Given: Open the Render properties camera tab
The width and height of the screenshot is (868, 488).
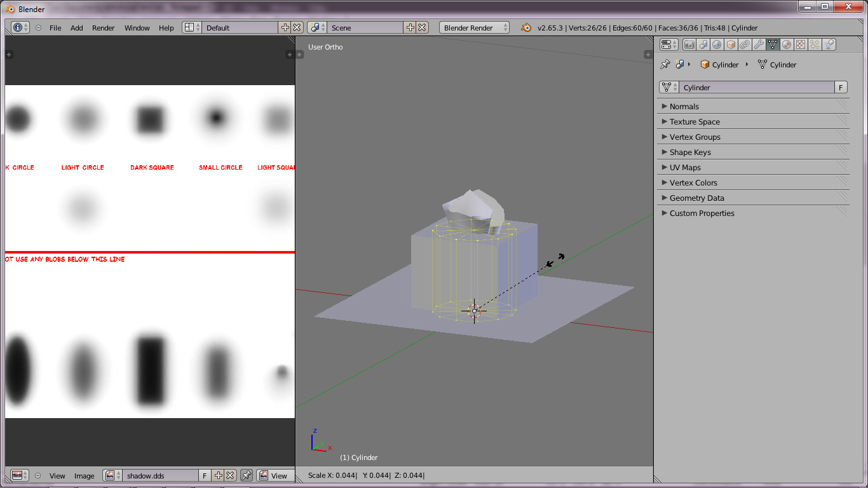Looking at the screenshot, I should pos(689,44).
